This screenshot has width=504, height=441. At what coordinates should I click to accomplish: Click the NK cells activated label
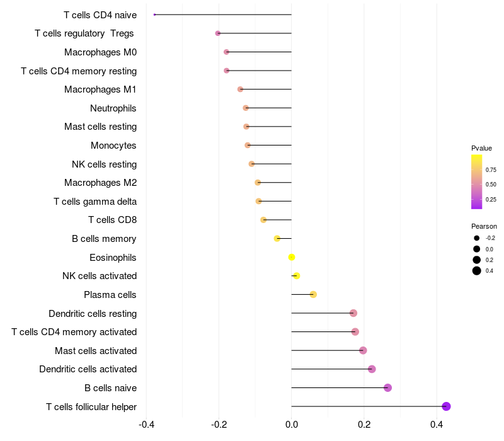point(100,276)
